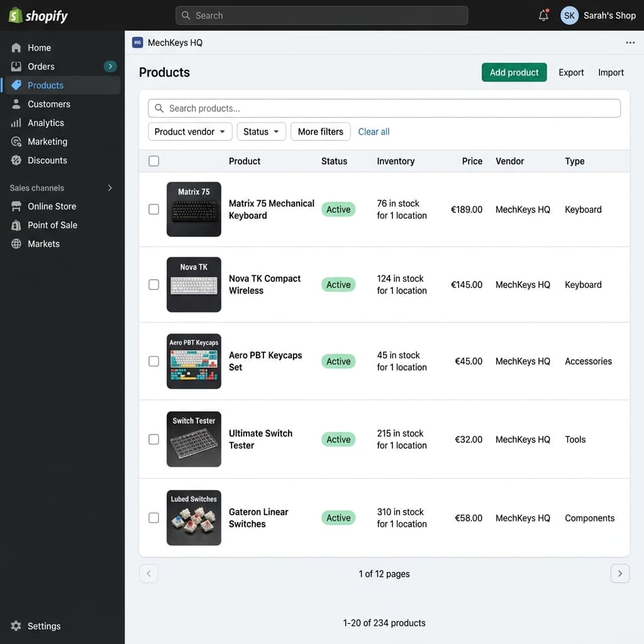Click the €32.00 price cell
Viewport: 644px width, 644px height.
click(x=468, y=439)
